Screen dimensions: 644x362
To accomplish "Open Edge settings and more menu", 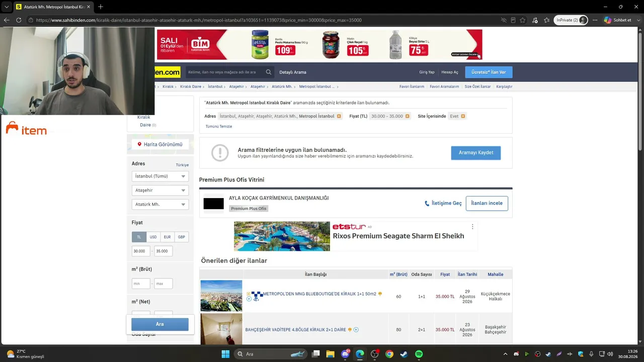I will pos(595,20).
